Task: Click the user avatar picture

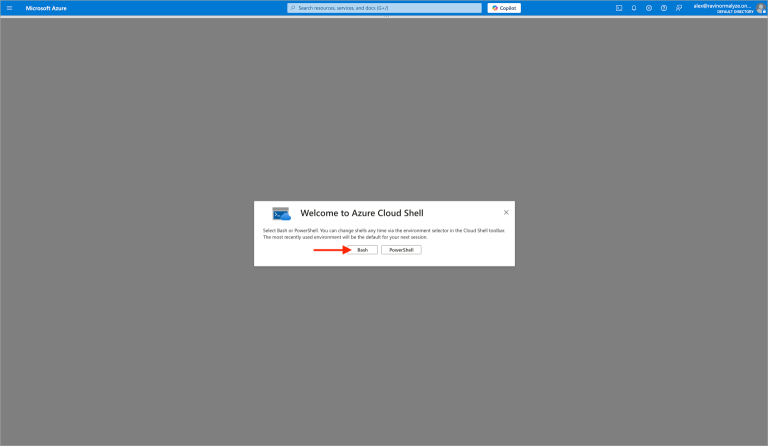Action: [760, 8]
